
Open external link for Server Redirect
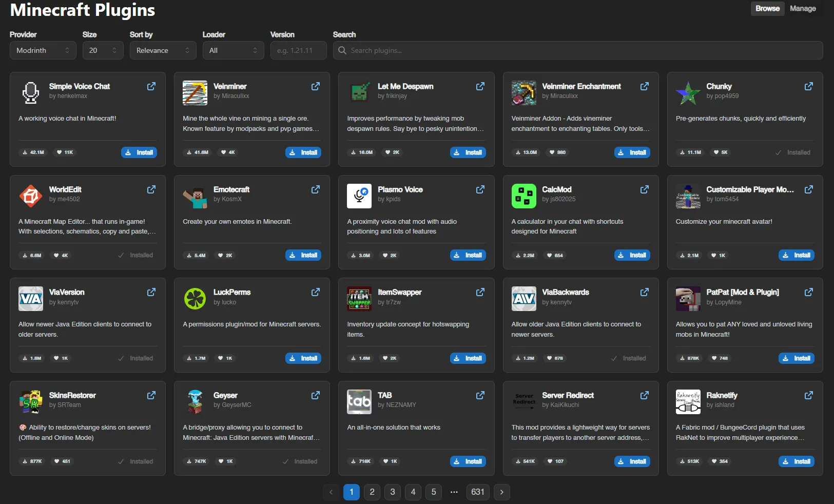[645, 395]
